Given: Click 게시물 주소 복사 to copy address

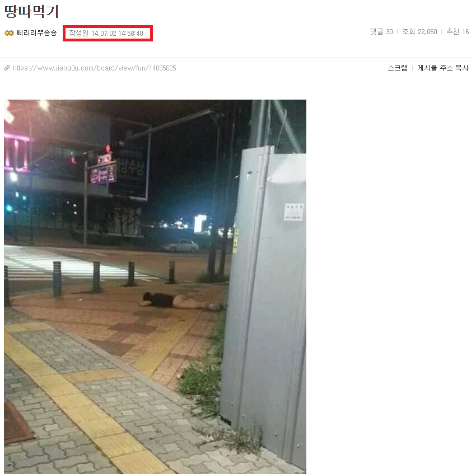Looking at the screenshot, I should click(x=443, y=68).
